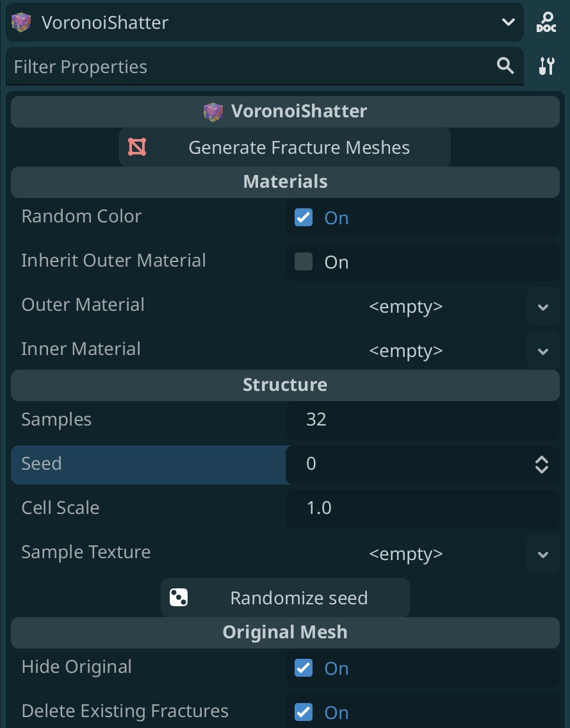This screenshot has height=728, width=570.
Task: Click Generate Fracture Meshes button
Action: pyautogui.click(x=285, y=147)
